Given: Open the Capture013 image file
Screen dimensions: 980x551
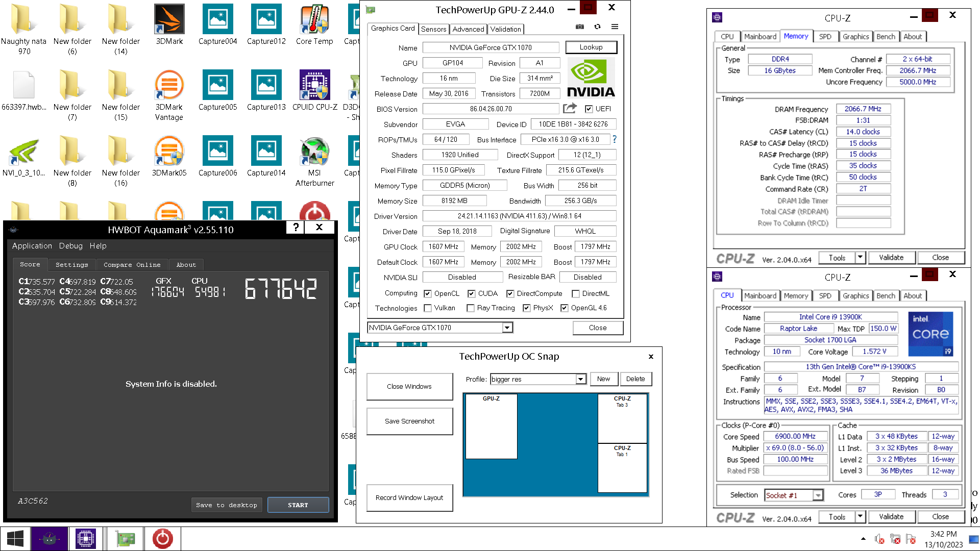Looking at the screenshot, I should point(266,90).
